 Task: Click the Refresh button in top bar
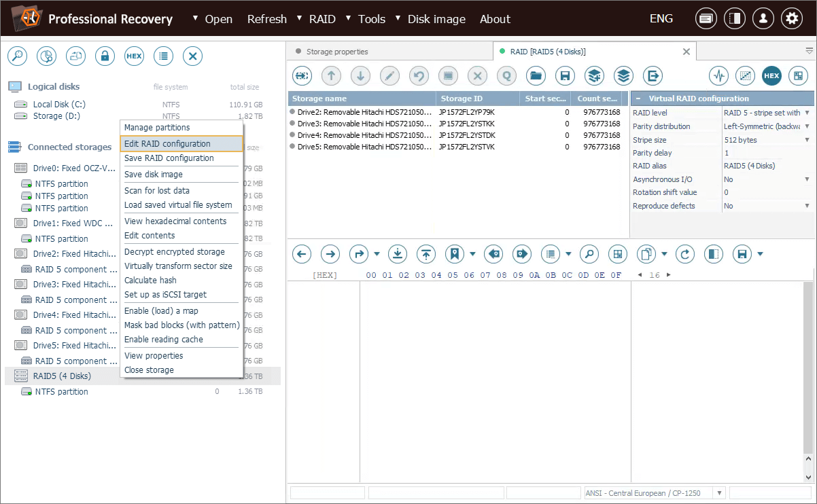[267, 19]
